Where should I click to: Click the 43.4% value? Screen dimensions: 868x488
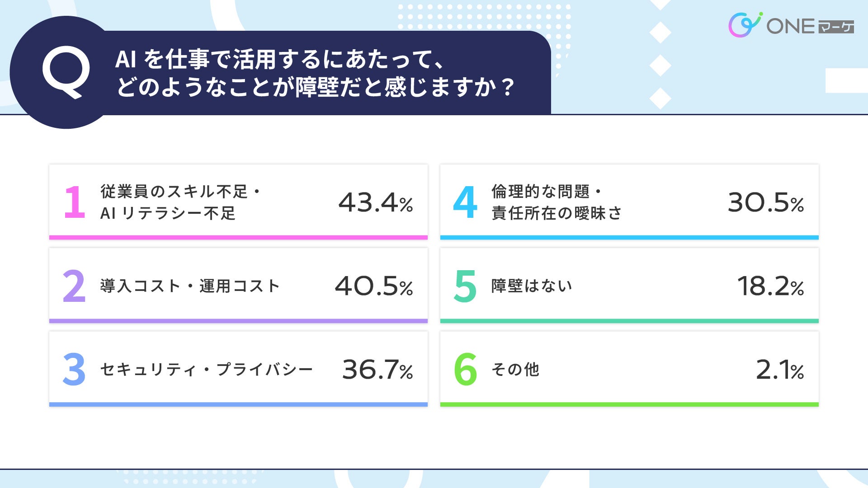[375, 202]
